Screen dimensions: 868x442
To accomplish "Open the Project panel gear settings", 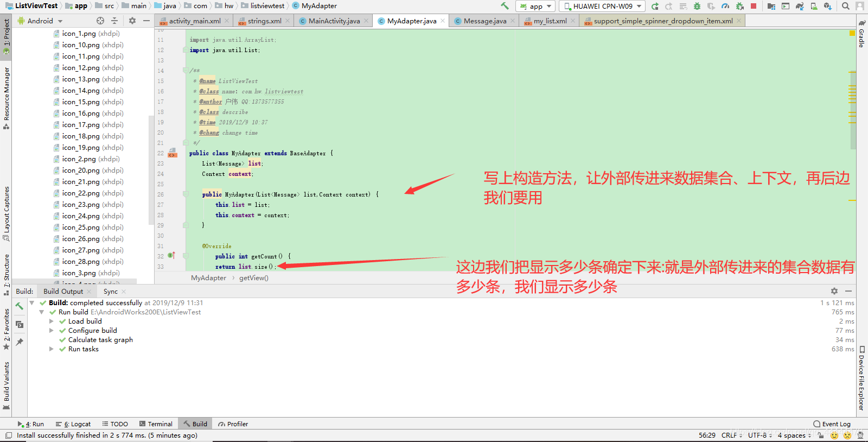I will click(x=132, y=21).
